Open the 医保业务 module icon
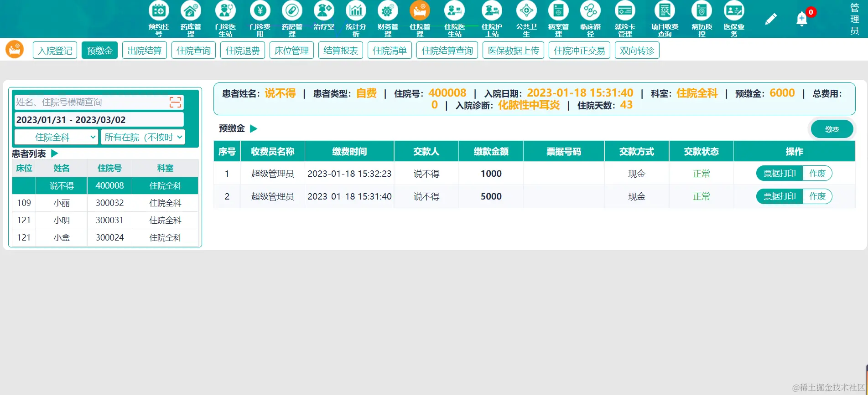Viewport: 868px width, 395px height. point(734,11)
